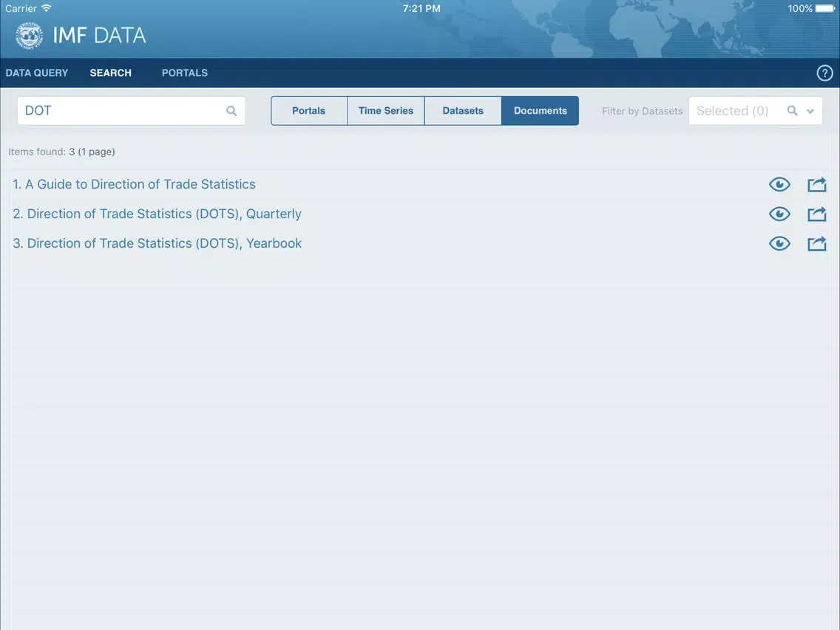Viewport: 840px width, 630px height.
Task: Tap the 7:21 PM clock
Action: [421, 9]
